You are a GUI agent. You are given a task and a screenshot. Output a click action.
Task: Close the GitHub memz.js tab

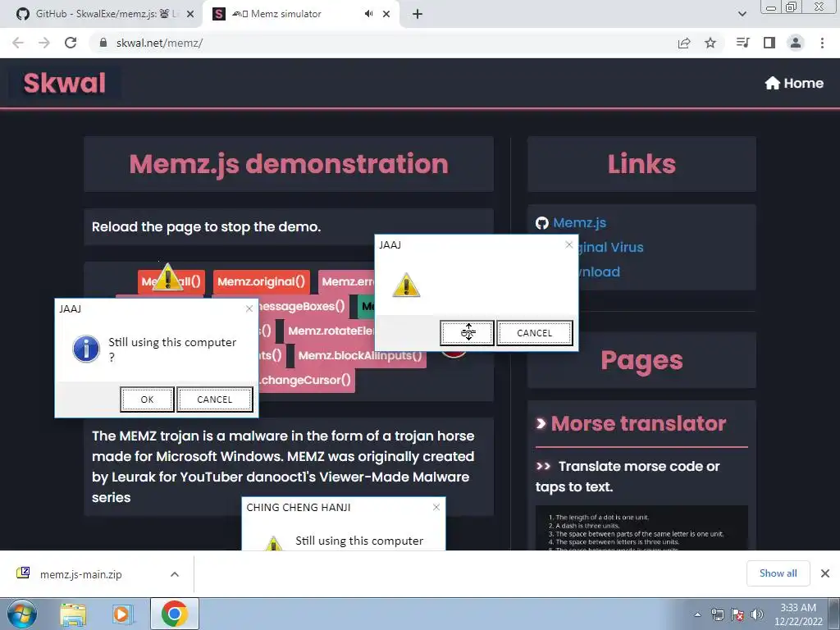[190, 15]
